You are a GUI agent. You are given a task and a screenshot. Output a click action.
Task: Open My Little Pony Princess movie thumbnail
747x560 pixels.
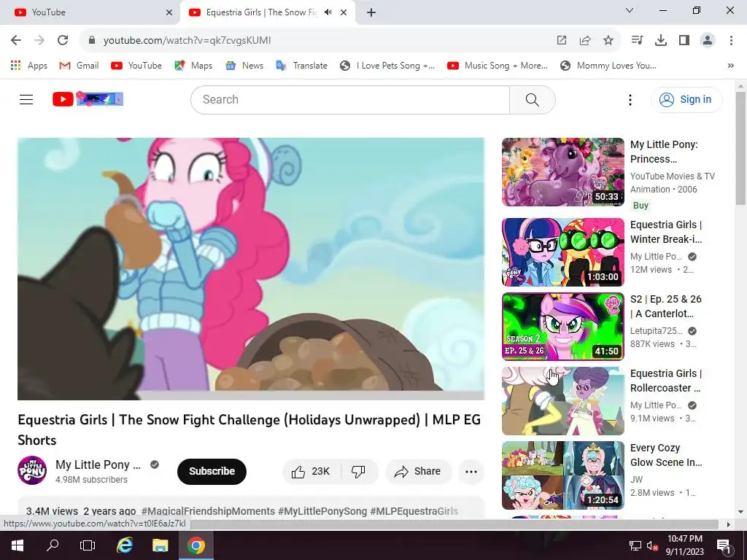563,172
